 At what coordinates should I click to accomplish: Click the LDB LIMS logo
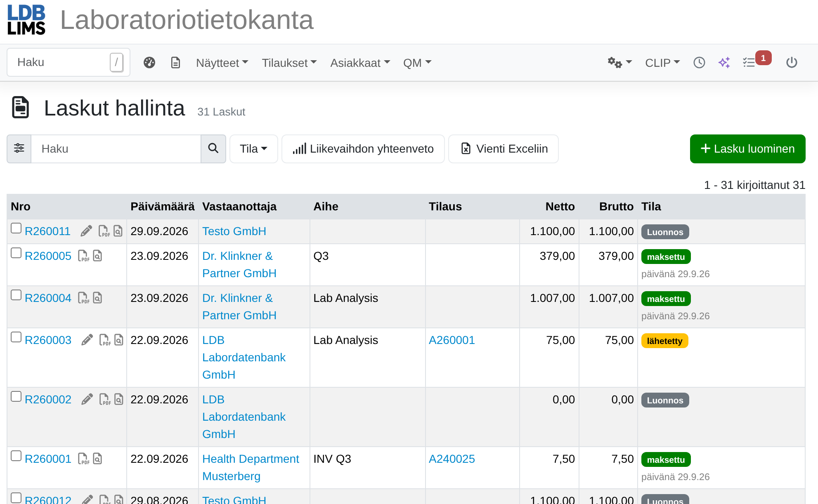click(26, 20)
